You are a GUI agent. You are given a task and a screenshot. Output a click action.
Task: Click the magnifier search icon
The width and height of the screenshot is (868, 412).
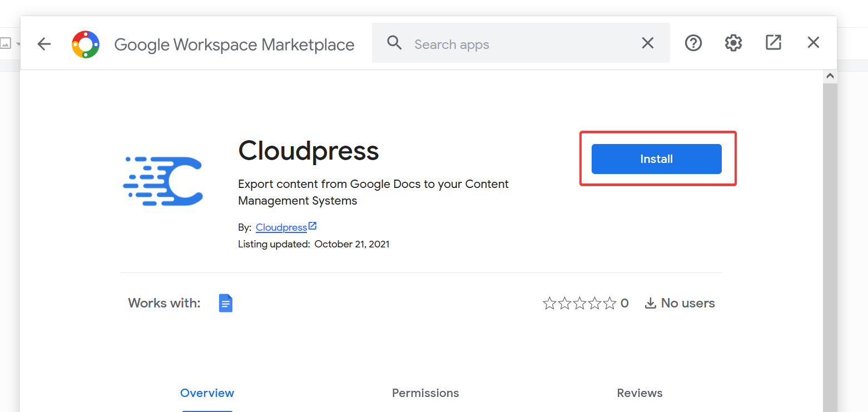pyautogui.click(x=394, y=43)
